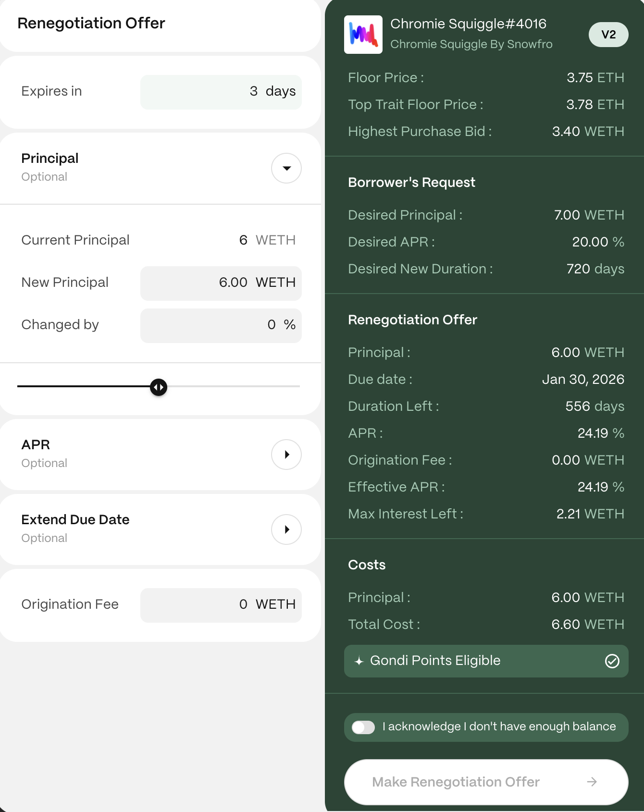
Task: Click the Gondi Points eligible checkmark icon
Action: pyautogui.click(x=612, y=661)
